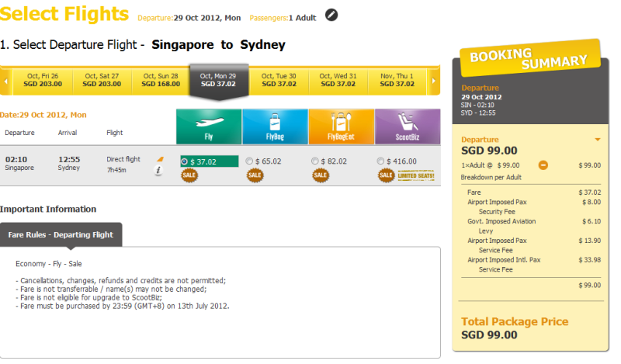Click the LIMITED SEATS! label
This screenshot has width=621, height=364.
[416, 175]
